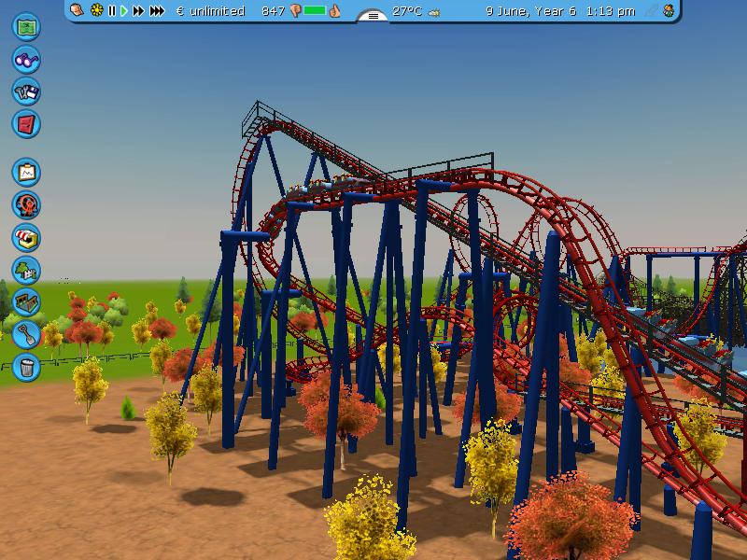Screen dimensions: 747x560
Task: Set game to normal play speed
Action: point(124,10)
